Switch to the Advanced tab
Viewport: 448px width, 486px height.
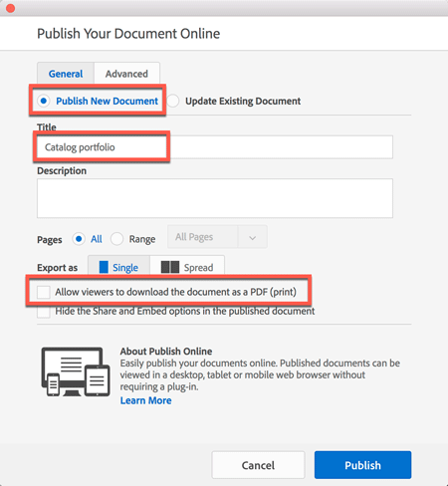pyautogui.click(x=126, y=74)
